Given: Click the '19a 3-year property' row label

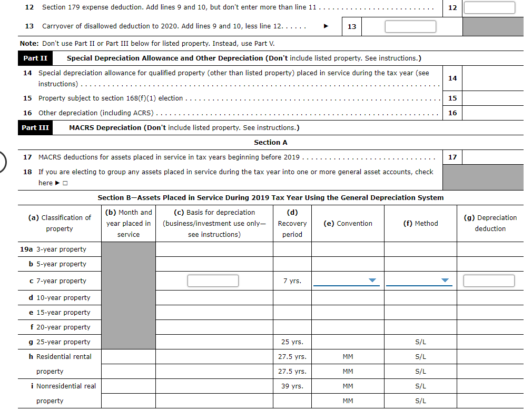Looking at the screenshot, I should 53,249.
